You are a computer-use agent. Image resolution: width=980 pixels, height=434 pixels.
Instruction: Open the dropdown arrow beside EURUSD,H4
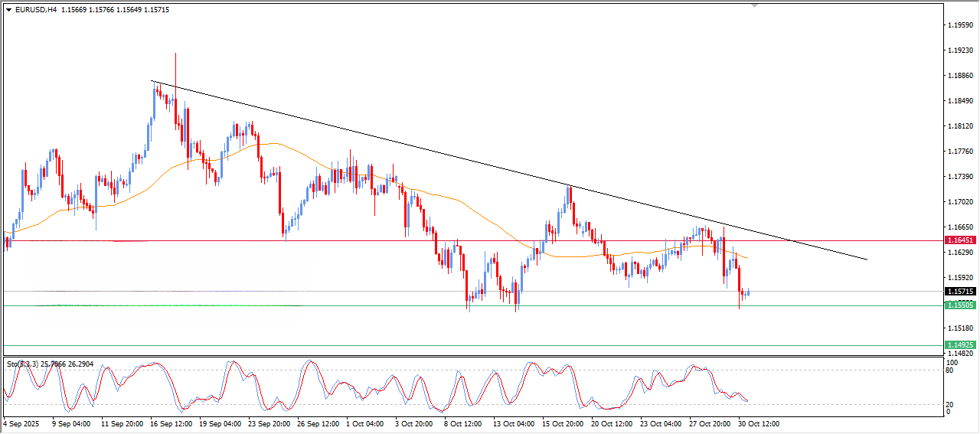8,10
